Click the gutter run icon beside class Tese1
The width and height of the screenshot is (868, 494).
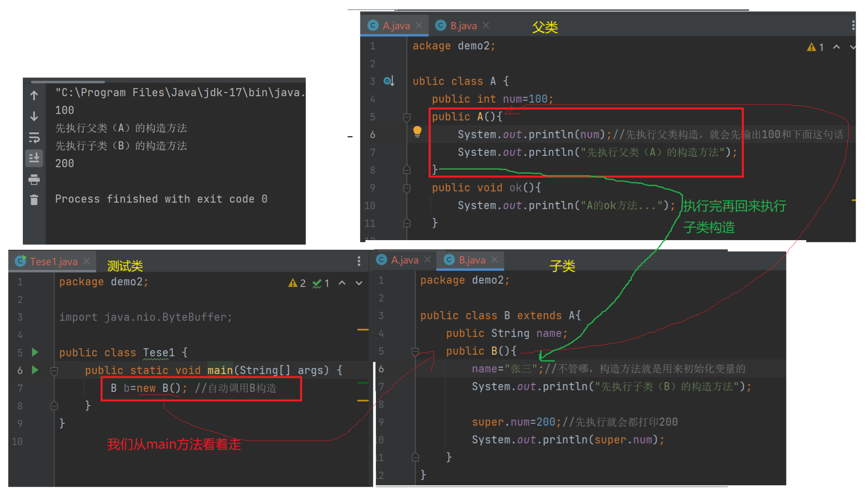tap(35, 352)
